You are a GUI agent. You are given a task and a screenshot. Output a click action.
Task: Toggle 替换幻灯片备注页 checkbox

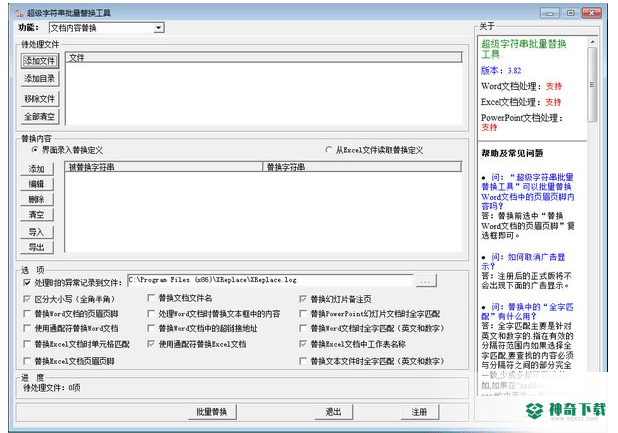pyautogui.click(x=303, y=299)
